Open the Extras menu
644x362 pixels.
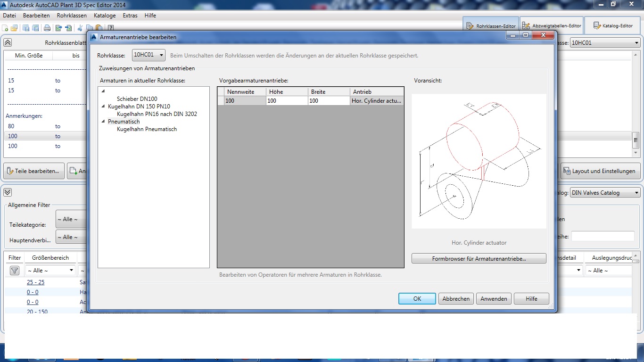(x=130, y=16)
